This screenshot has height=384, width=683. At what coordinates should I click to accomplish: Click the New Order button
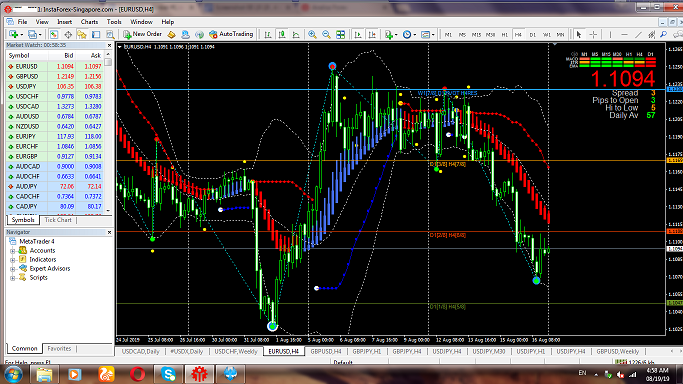142,34
